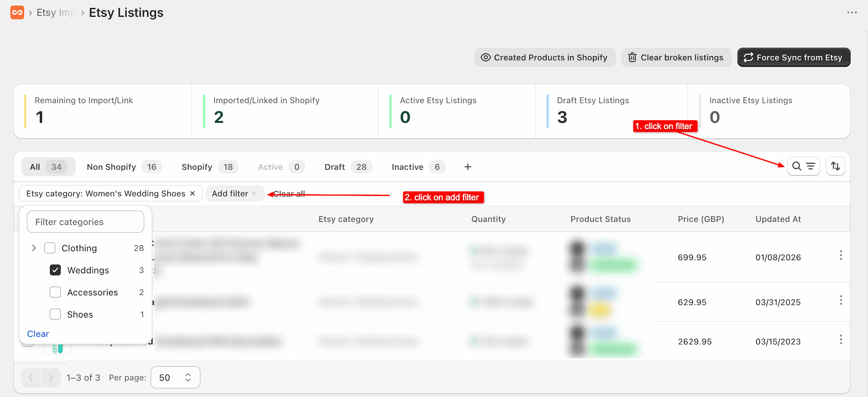
Task: Click the date 03/15/2023 cell
Action: click(778, 341)
